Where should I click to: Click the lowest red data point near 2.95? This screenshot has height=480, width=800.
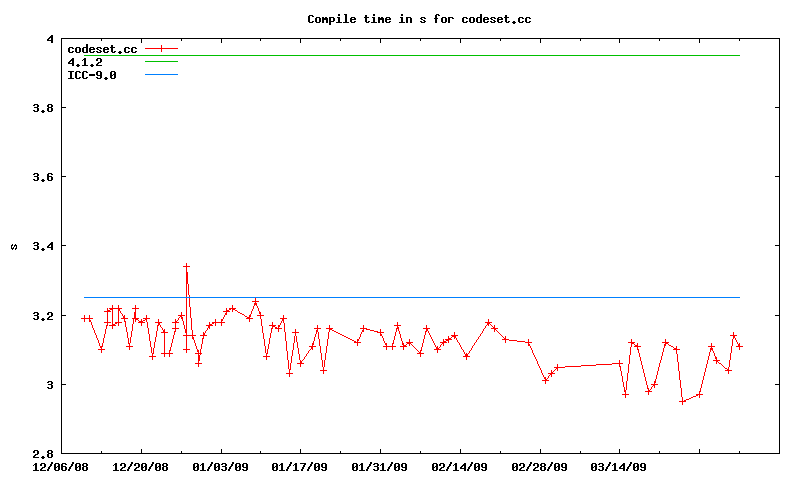[x=682, y=401]
